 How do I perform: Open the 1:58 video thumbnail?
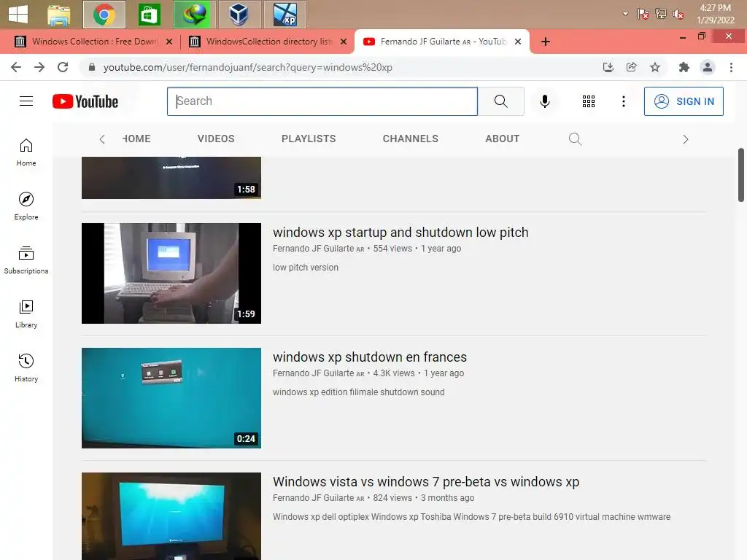[x=171, y=178]
